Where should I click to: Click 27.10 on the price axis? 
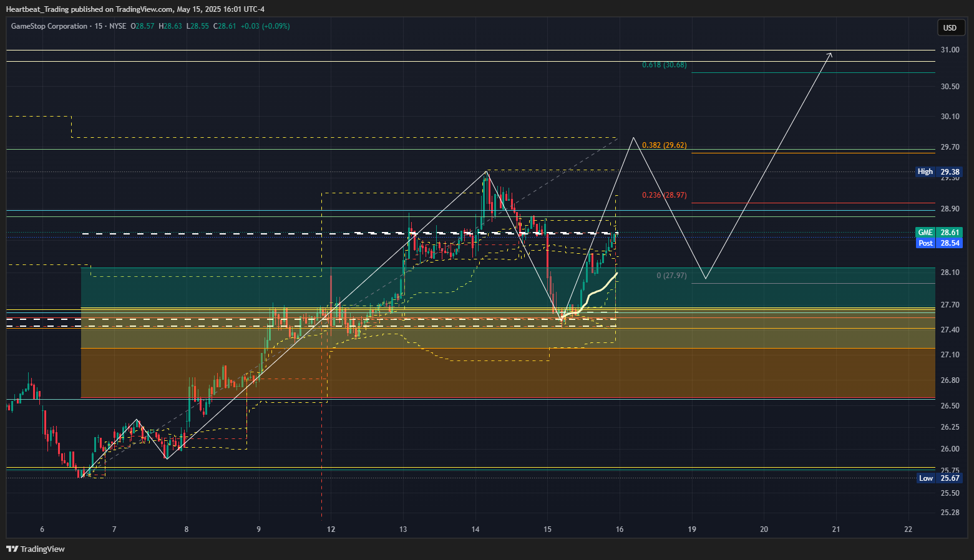pos(950,355)
